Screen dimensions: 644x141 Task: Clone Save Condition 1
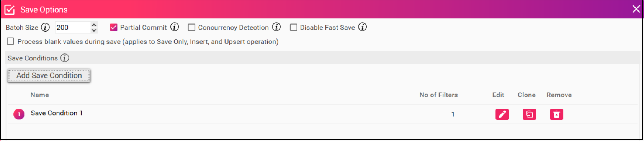529,114
